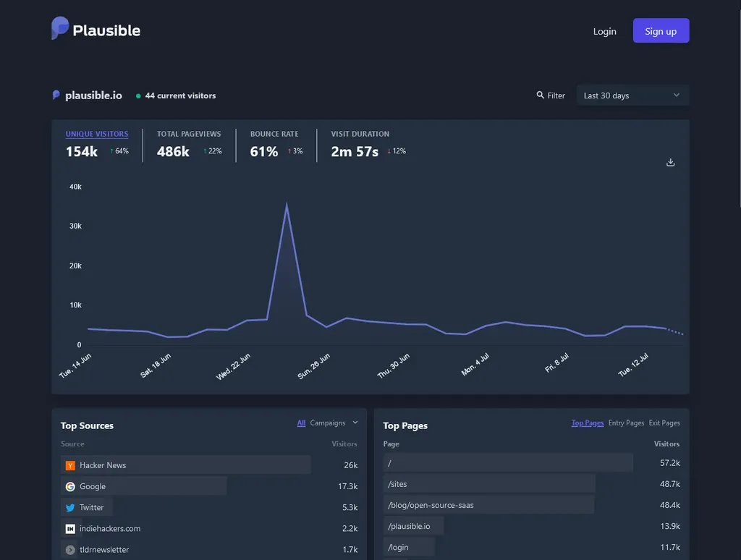
Task: Click the 48.4k blog page visitors count
Action: 670,505
